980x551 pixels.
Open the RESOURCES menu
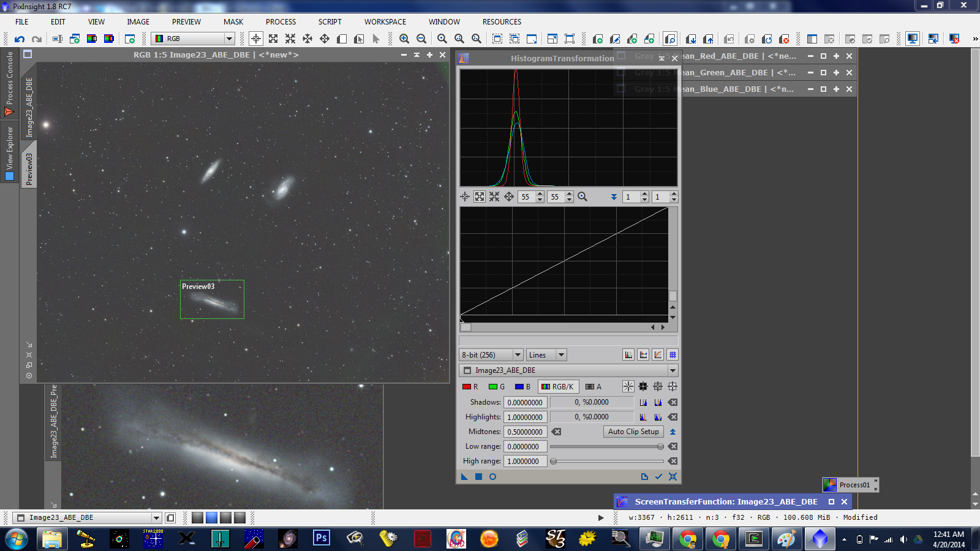coord(502,21)
